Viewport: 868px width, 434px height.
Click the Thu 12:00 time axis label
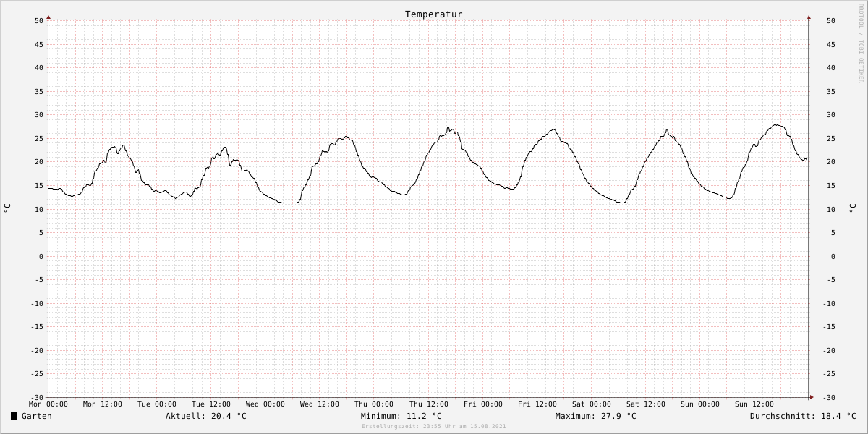429,404
